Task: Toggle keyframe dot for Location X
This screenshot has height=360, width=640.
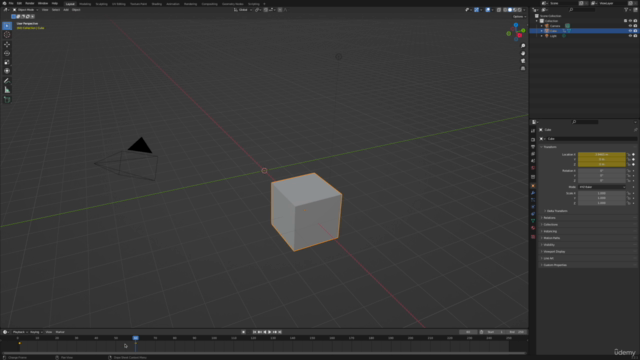Action: coord(633,155)
